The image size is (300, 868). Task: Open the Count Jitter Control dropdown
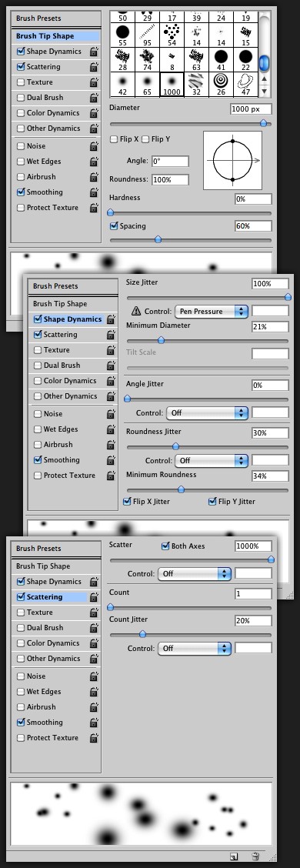[195, 648]
